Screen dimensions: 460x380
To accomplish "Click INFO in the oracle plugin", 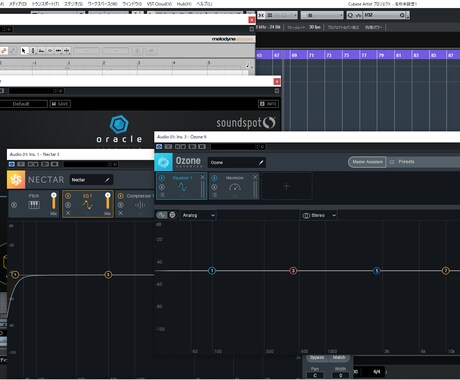I will (x=268, y=104).
